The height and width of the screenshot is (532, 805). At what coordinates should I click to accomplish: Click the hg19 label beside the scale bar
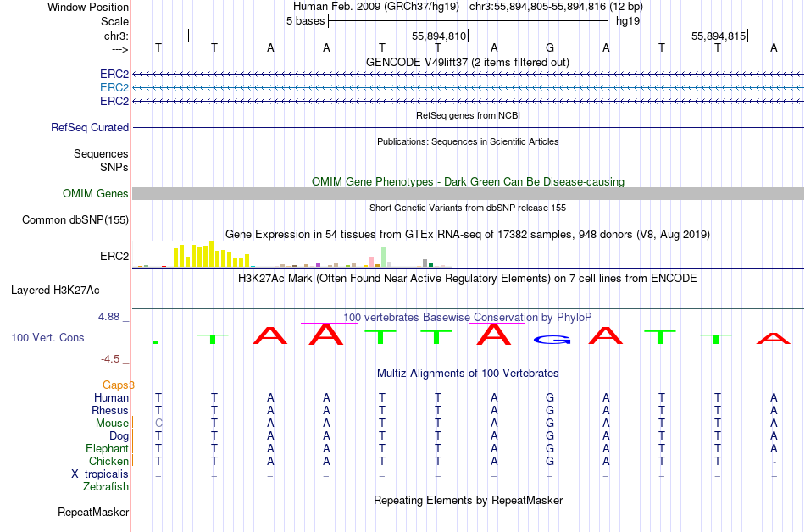[628, 21]
